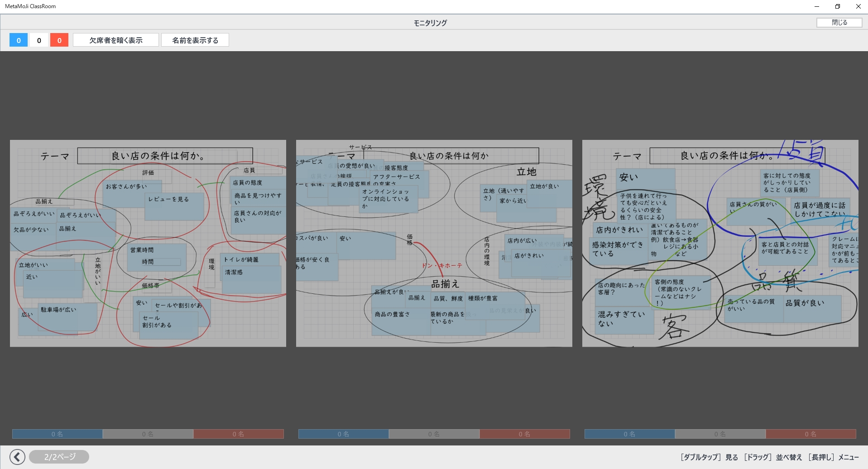The image size is (868, 469).
Task: Click blue progress segment under middle thumbnail
Action: tap(343, 434)
